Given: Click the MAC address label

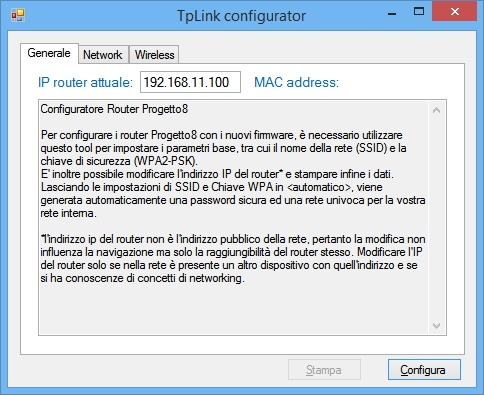Looking at the screenshot, I should 296,82.
